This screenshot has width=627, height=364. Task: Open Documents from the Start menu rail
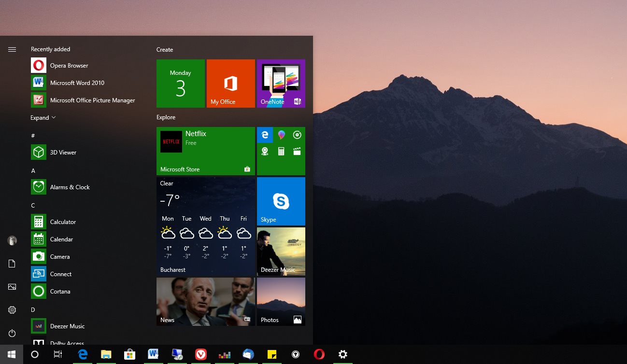[12, 264]
